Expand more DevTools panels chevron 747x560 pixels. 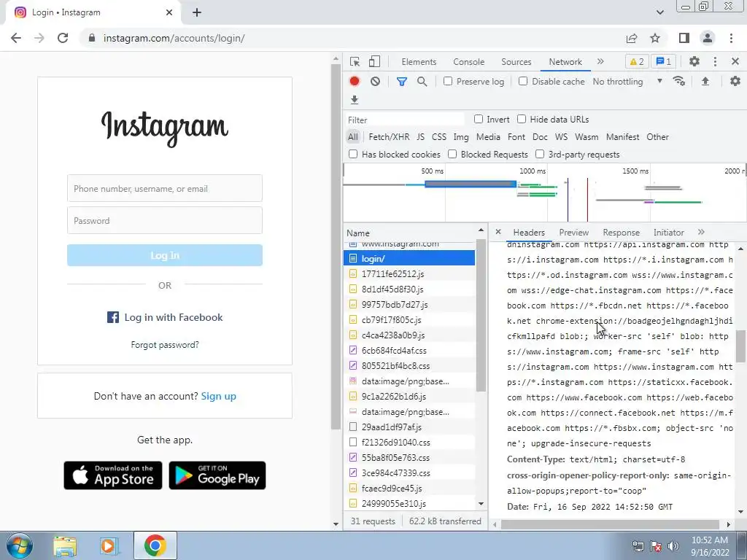coord(601,61)
